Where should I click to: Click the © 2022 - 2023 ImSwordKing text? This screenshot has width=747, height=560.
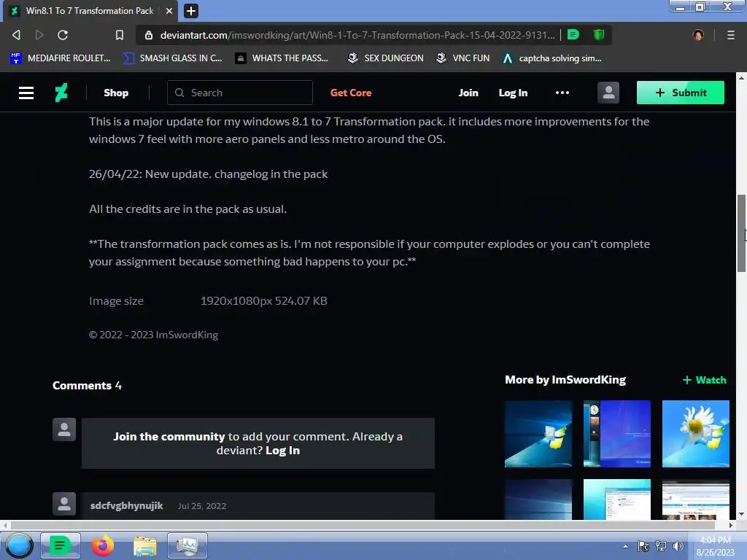153,335
